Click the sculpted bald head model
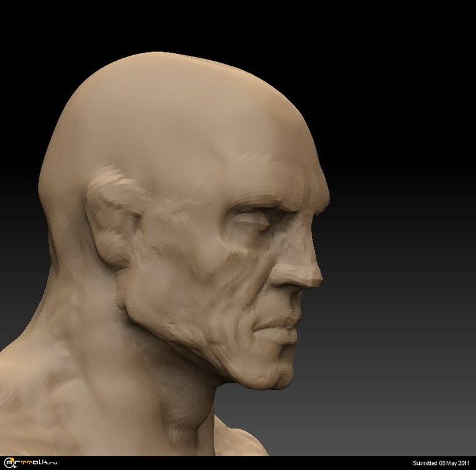The image size is (476, 470). 164,254
